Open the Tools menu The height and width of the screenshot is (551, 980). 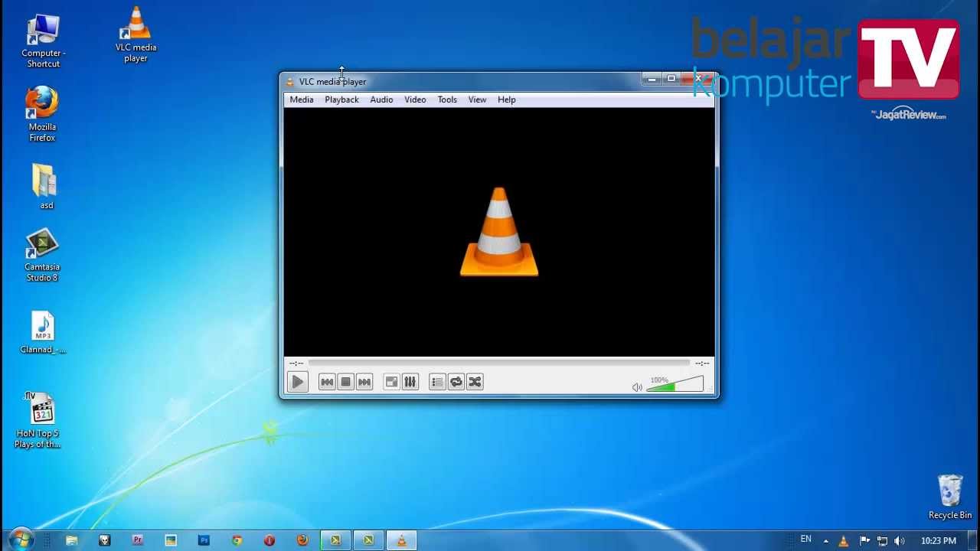pos(447,99)
